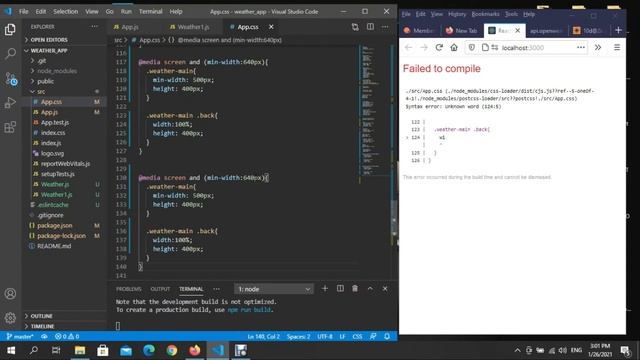Click notifications bell in VS Code status bar
This screenshot has width=640, height=360.
(x=387, y=336)
